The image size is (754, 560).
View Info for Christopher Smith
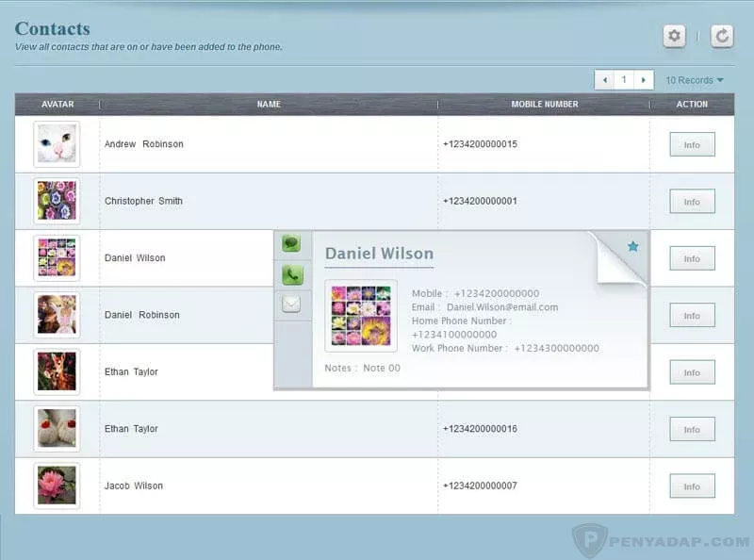(692, 201)
